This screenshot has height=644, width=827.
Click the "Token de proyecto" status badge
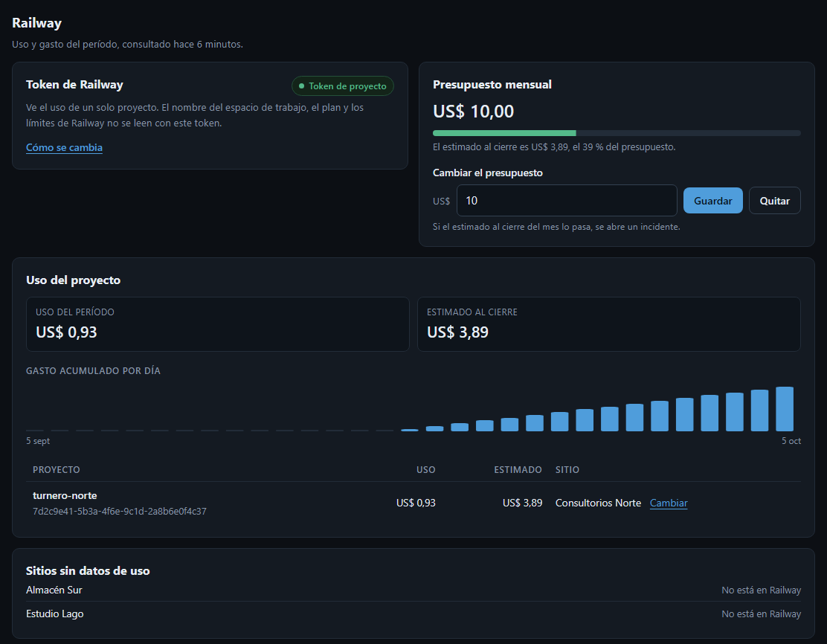[x=343, y=86]
